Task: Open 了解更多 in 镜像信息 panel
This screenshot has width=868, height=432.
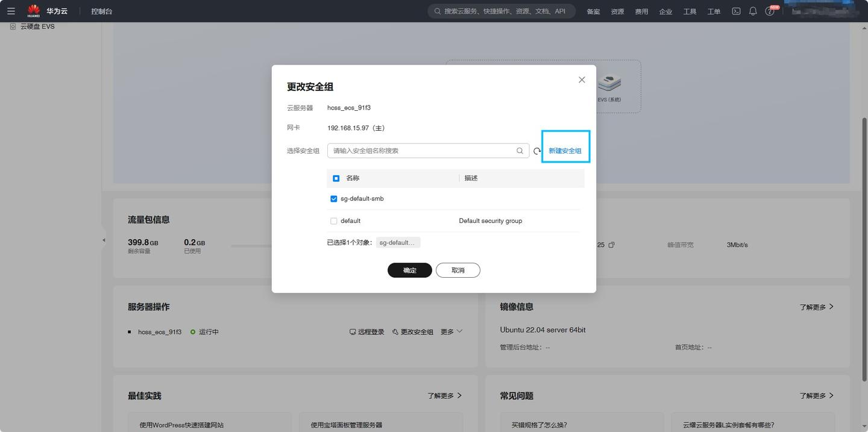Action: (x=817, y=307)
